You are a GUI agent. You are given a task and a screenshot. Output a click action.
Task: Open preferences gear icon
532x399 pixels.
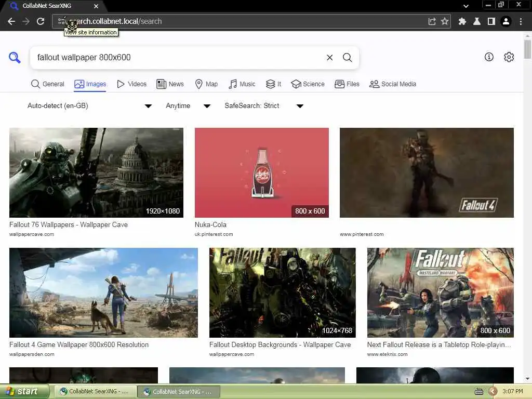509,57
